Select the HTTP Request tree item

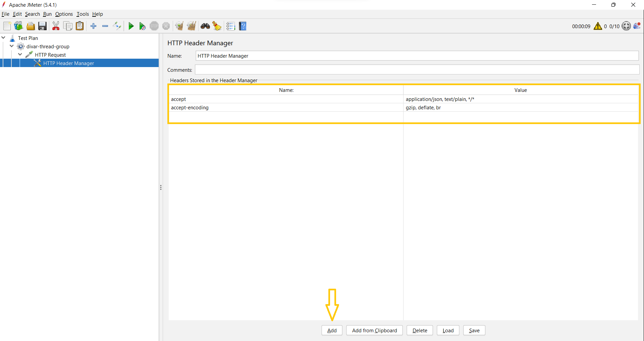(50, 55)
